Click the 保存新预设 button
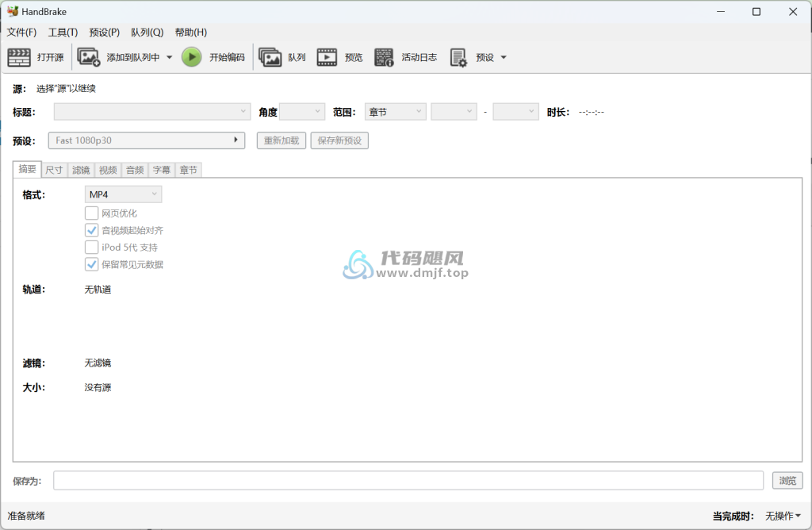 pyautogui.click(x=339, y=140)
